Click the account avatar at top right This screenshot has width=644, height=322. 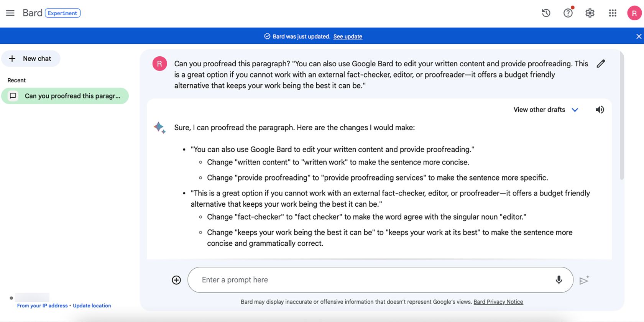pos(634,13)
